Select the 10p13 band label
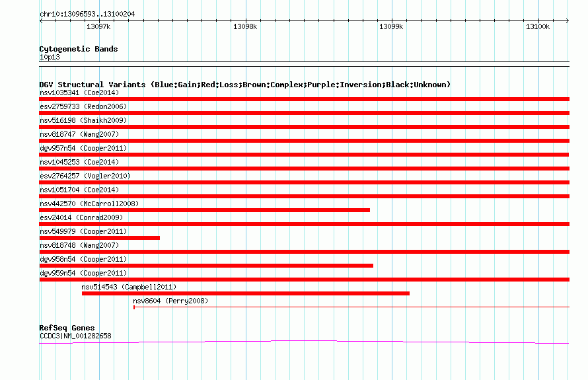 click(50, 57)
